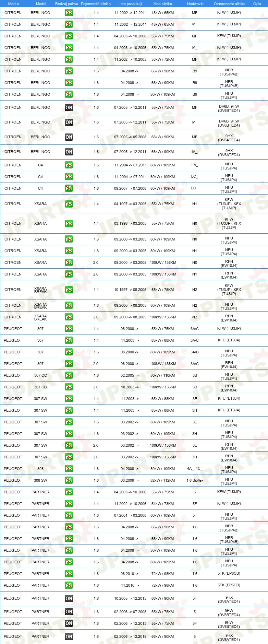Click the petrol icon for Xsara Break 2.0
Image resolution: width=268 pixels, height=644 pixels.
coord(69,317)
